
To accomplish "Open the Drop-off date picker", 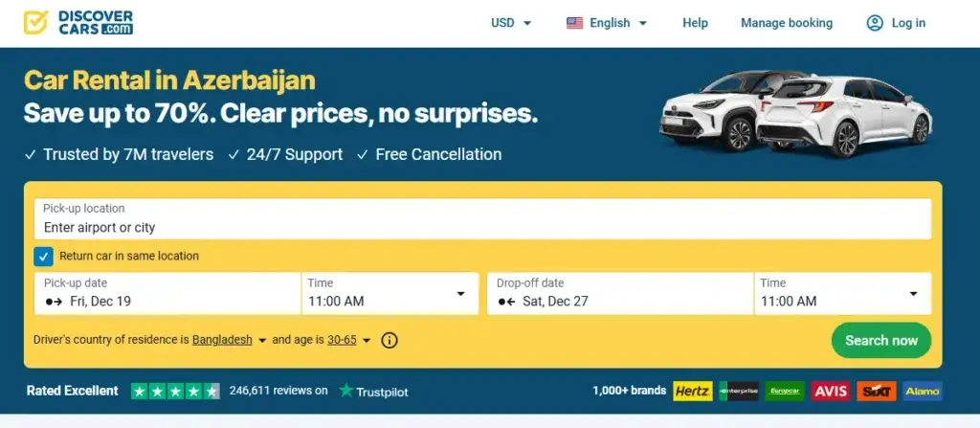I will (620, 294).
